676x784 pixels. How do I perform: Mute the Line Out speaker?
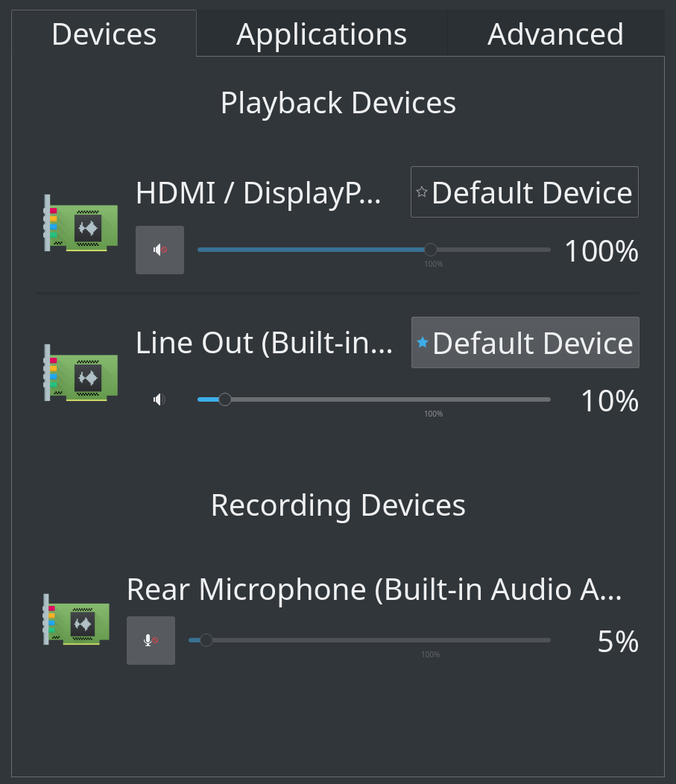pos(160,399)
